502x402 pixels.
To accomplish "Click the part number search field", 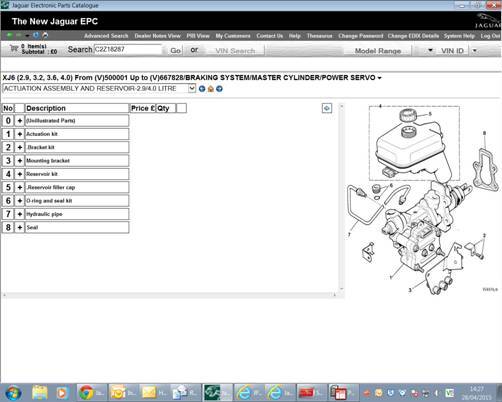I will [x=128, y=49].
